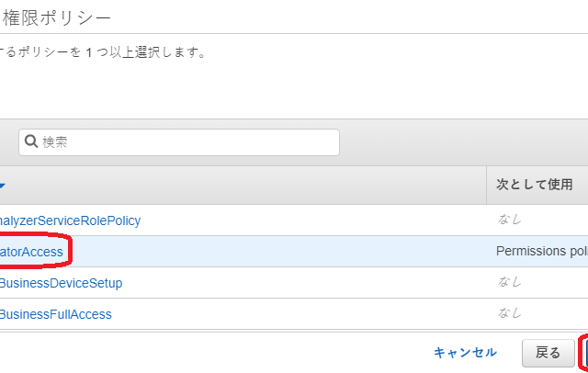The image size is (588, 373).
Task: Open the BusinessDeviceSetup policy link
Action: [x=61, y=283]
